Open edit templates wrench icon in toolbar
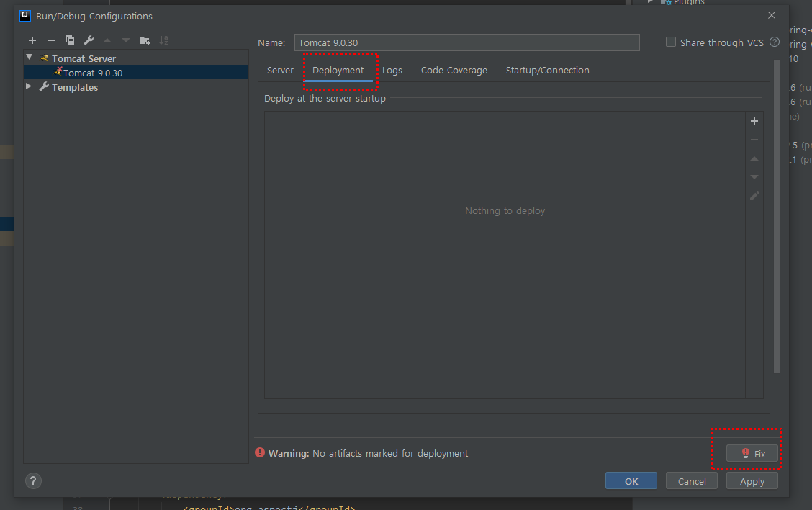Image resolution: width=812 pixels, height=510 pixels. (89, 40)
